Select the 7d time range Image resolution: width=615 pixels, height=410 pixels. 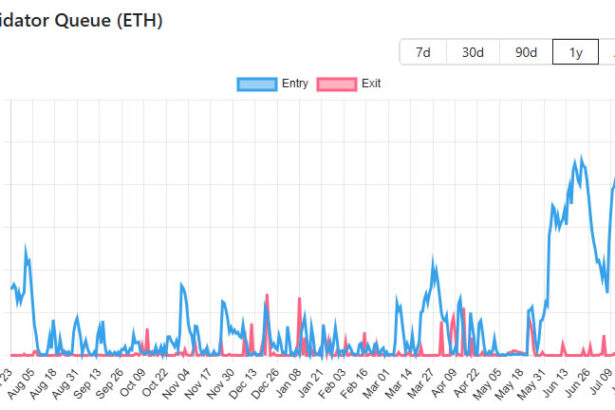tap(423, 52)
